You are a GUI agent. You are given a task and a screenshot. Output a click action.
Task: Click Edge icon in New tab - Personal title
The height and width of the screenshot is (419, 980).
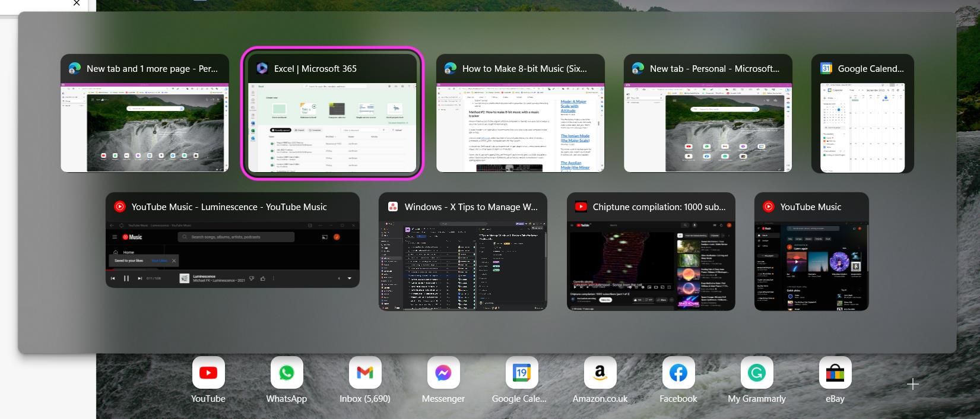638,68
